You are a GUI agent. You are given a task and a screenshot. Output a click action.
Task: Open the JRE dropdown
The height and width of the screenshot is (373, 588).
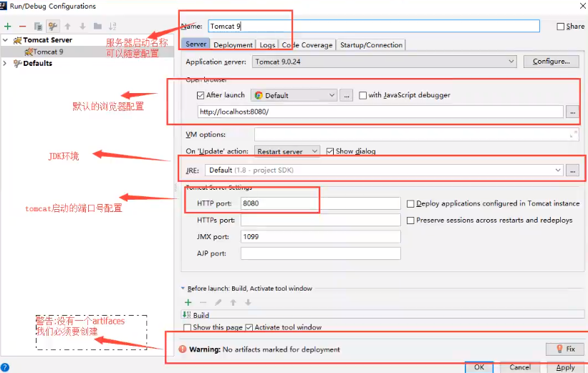pos(385,170)
